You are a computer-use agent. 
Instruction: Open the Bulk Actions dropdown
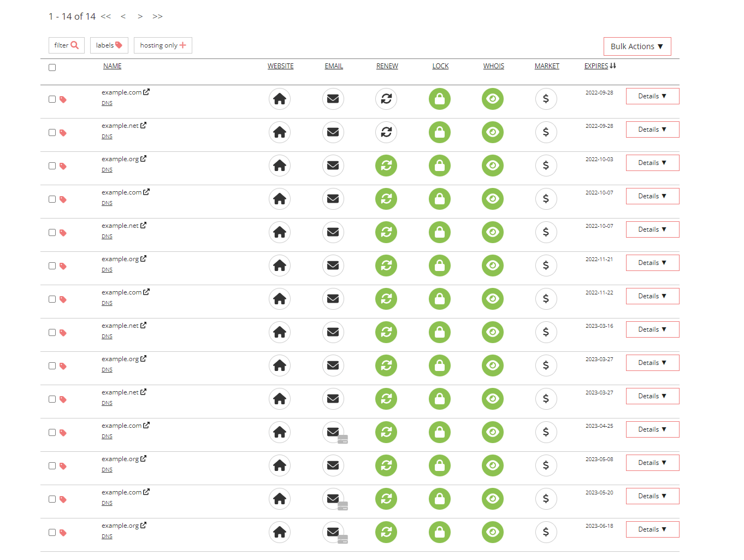(x=637, y=46)
